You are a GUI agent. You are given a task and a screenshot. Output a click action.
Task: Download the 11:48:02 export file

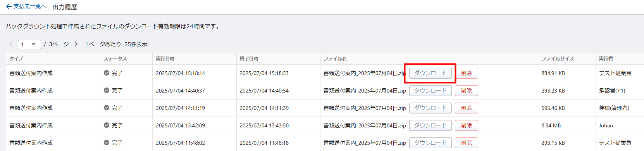tap(430, 143)
